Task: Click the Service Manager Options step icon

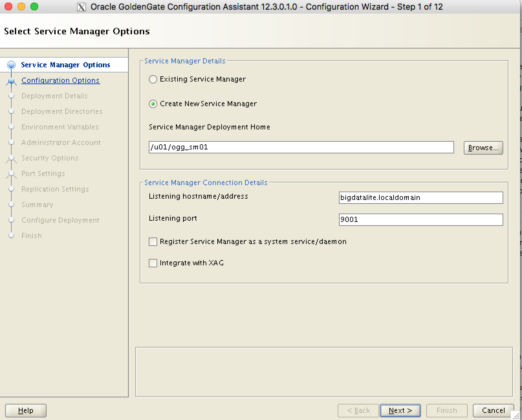Action: pos(12,65)
